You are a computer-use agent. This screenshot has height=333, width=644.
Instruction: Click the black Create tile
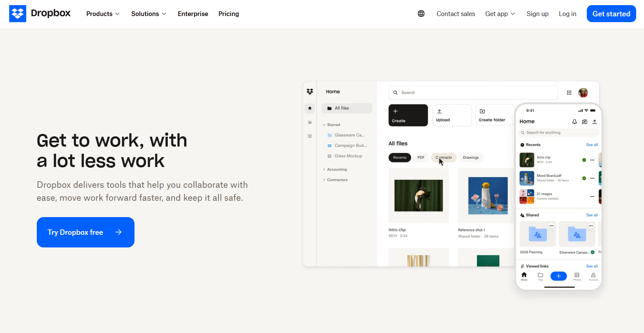point(408,116)
